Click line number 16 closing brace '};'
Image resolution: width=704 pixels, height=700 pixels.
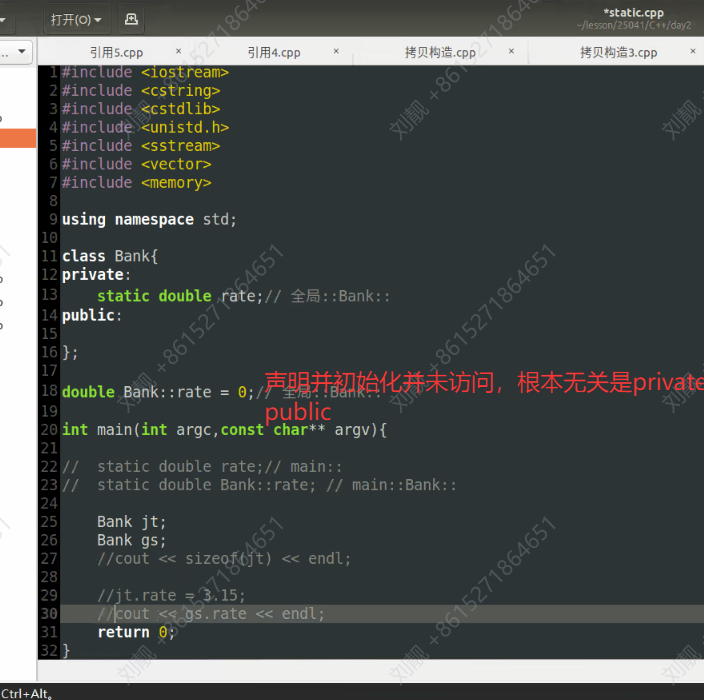coord(70,352)
